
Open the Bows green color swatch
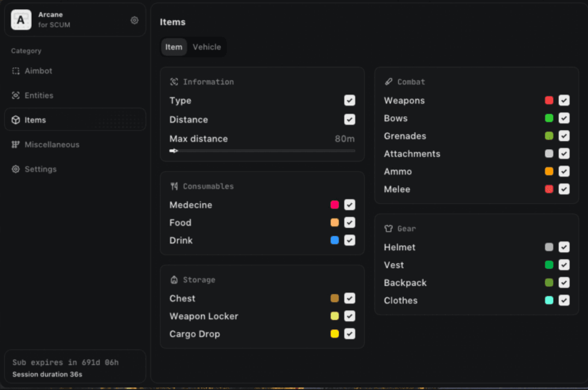[x=549, y=118]
